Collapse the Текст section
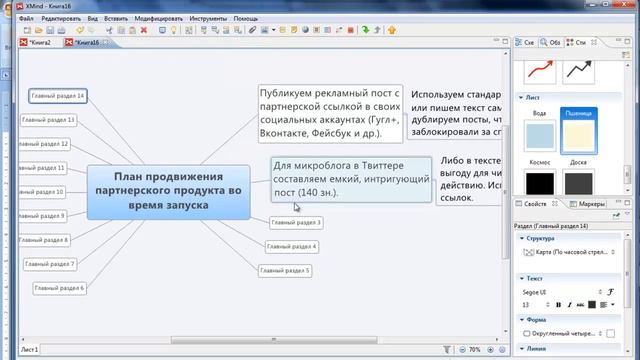The width and height of the screenshot is (640, 360). pos(522,278)
